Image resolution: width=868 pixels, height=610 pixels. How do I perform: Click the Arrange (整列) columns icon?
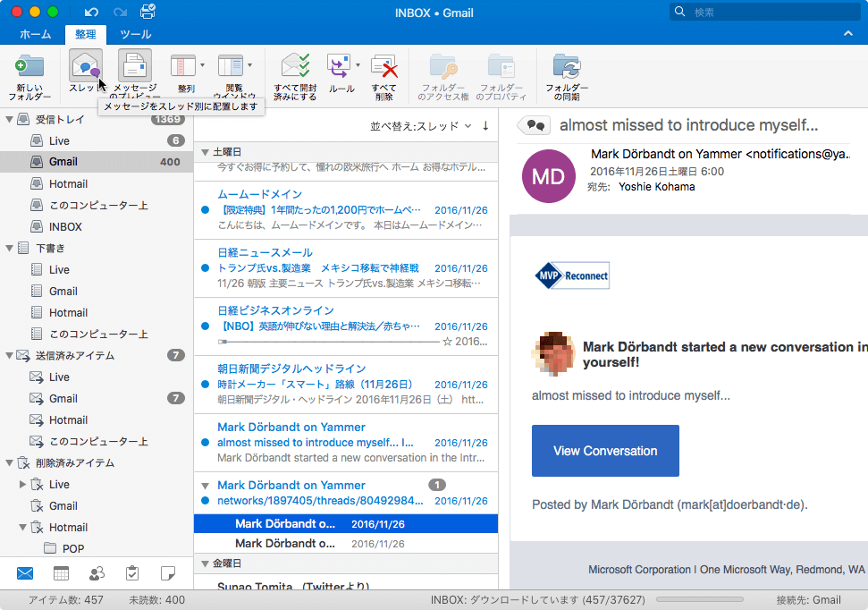click(182, 66)
